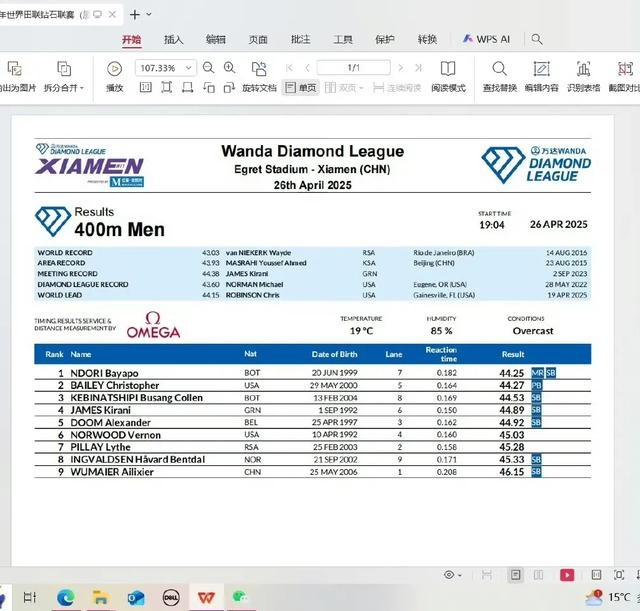Click the search magnifier in menu bar
Screen dimensions: 640x611
point(537,40)
